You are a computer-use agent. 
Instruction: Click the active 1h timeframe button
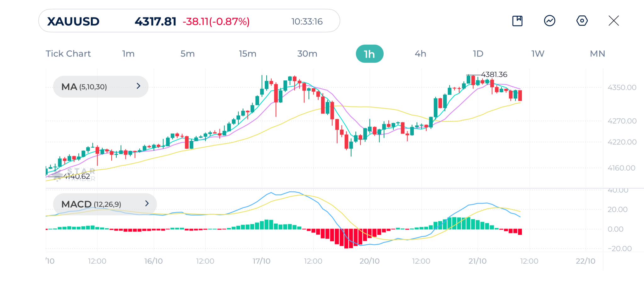pyautogui.click(x=369, y=54)
